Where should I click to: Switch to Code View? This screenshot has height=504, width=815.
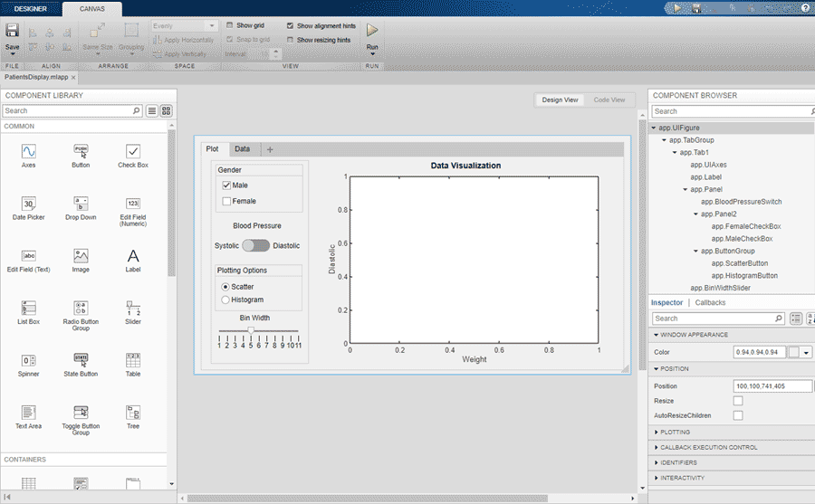[609, 100]
